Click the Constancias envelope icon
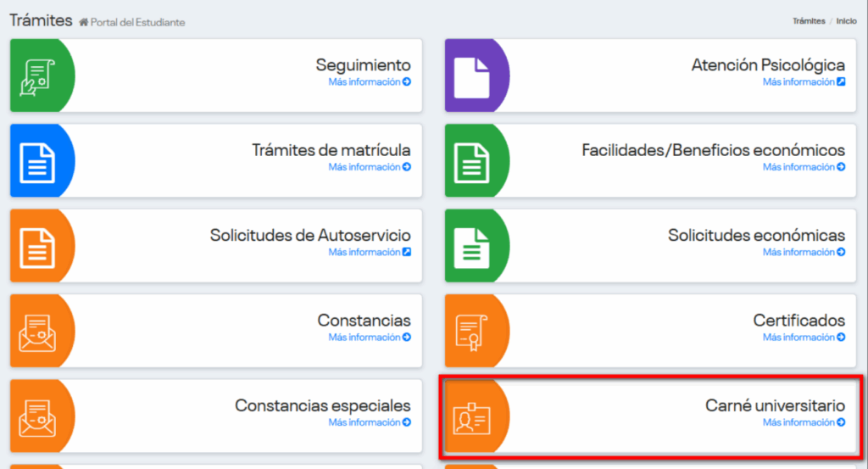This screenshot has height=469, width=868. [x=37, y=331]
